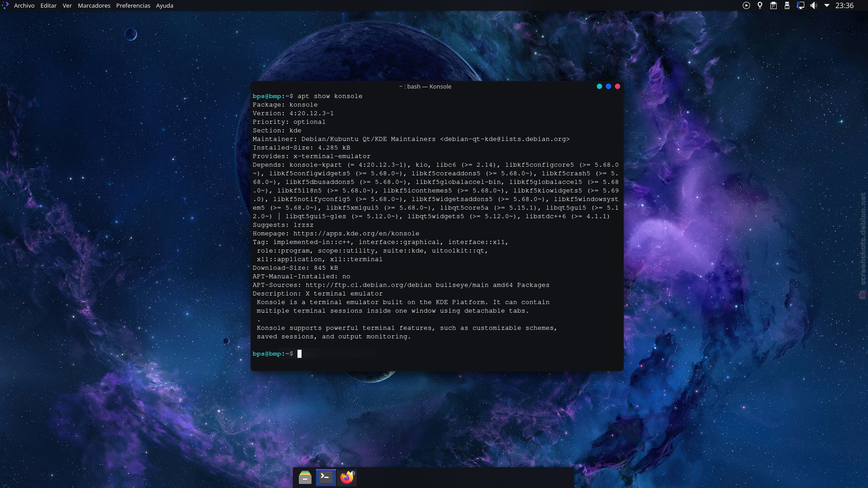Select the Konsole terminal dock icon

coord(325,477)
